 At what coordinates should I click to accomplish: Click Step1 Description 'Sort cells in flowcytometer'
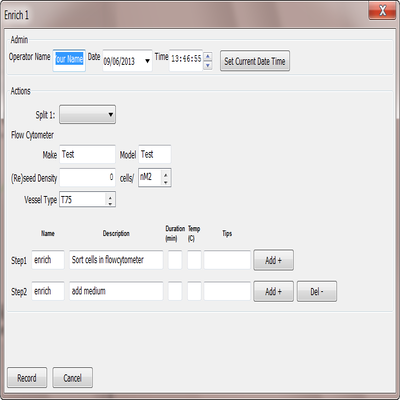116,260
